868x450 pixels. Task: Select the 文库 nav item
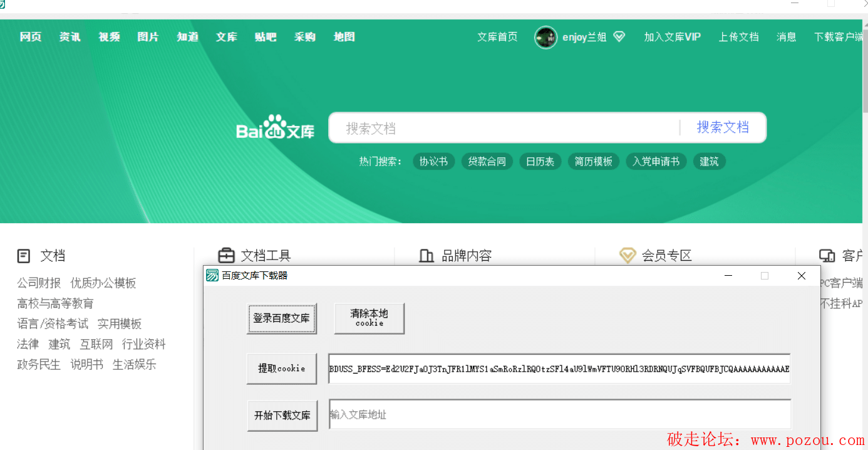(x=227, y=37)
